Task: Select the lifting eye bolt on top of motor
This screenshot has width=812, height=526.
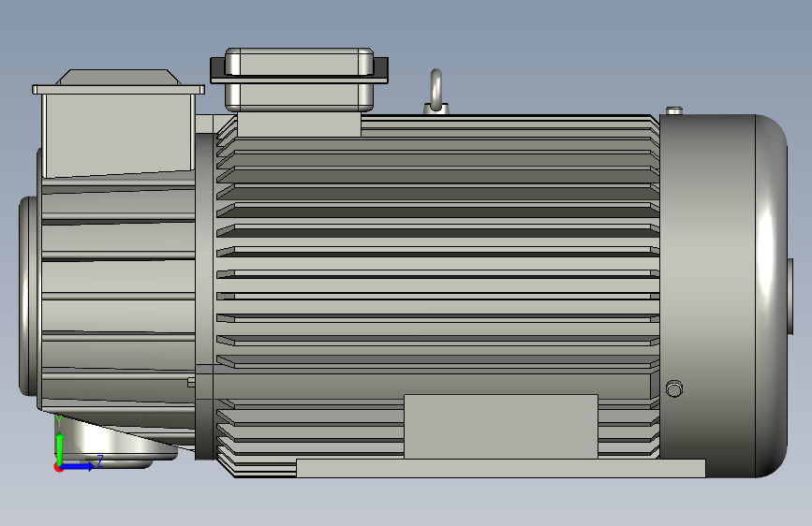Action: point(436,92)
